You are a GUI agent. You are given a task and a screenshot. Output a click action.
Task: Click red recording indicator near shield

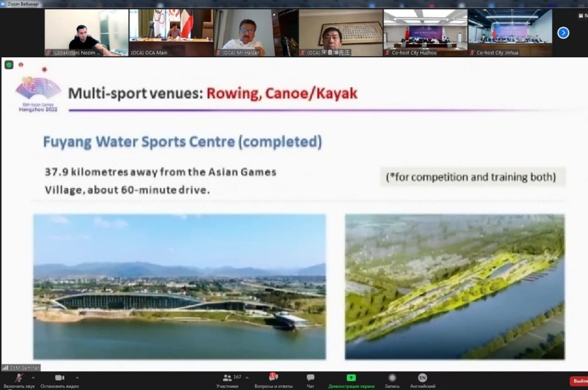coord(21,65)
